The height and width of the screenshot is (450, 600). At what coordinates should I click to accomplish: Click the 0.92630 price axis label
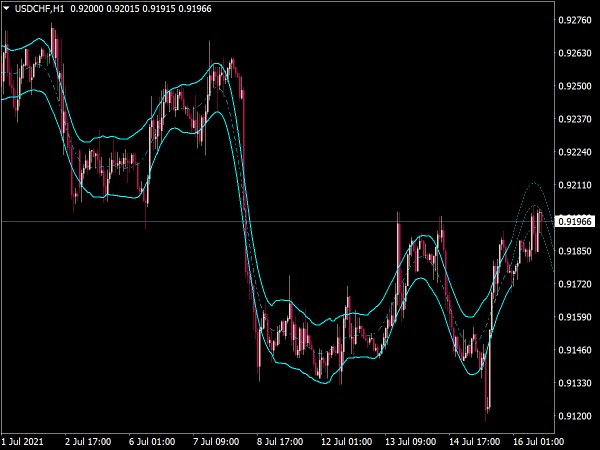575,53
